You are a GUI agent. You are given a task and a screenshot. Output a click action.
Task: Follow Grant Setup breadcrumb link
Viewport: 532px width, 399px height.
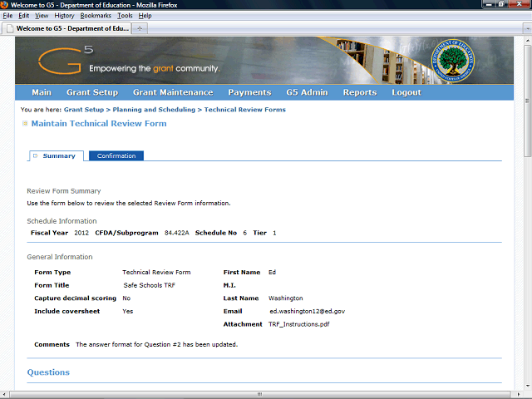point(84,110)
